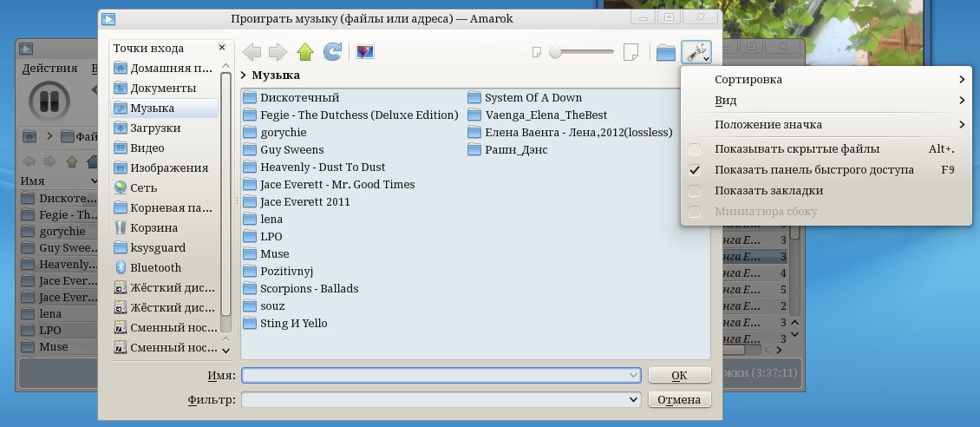Open the System Of A Down folder
Screen dimensions: 980x427
click(x=525, y=97)
